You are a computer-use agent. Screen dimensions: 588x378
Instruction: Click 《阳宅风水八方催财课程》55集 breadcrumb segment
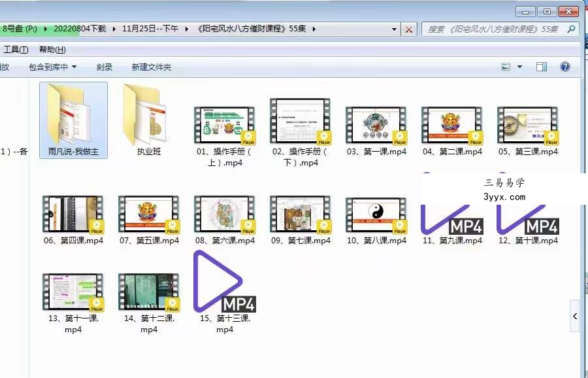252,29
